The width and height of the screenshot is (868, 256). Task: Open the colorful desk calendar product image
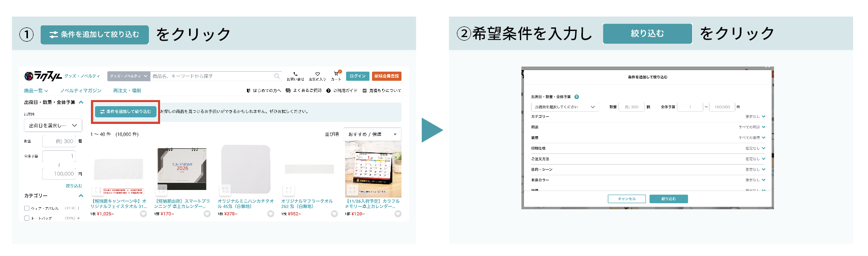(x=373, y=170)
